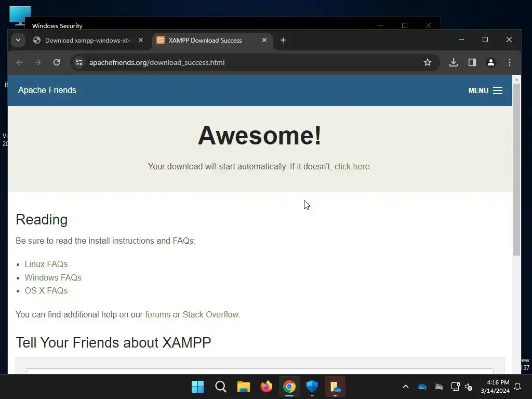Viewport: 532px width, 399px height.
Task: Visit the forums link
Action: click(158, 314)
